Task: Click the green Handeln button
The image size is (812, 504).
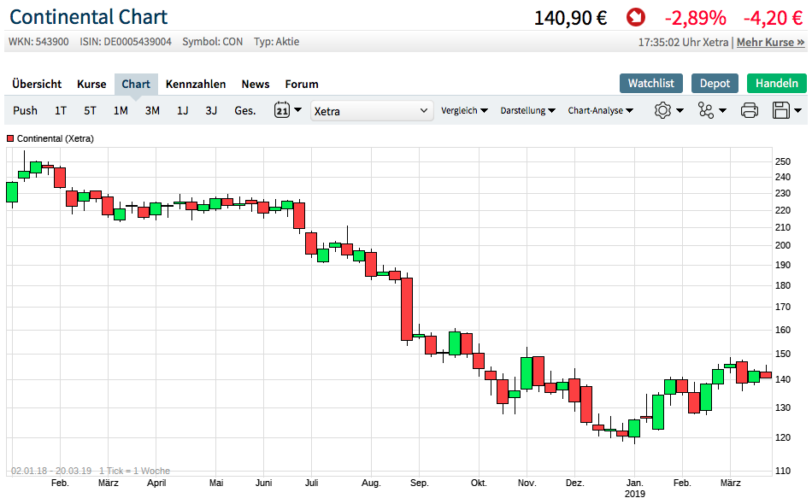Action: click(x=776, y=83)
